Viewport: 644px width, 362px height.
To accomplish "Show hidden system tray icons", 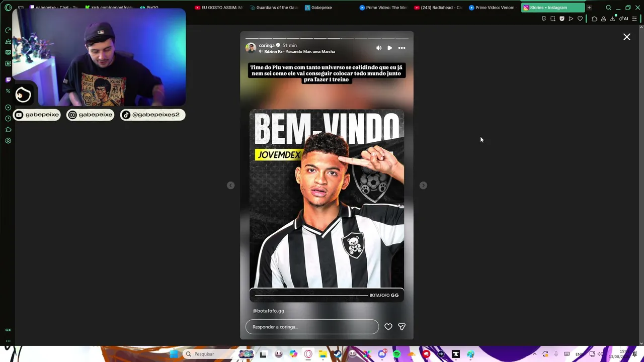I will (534, 354).
